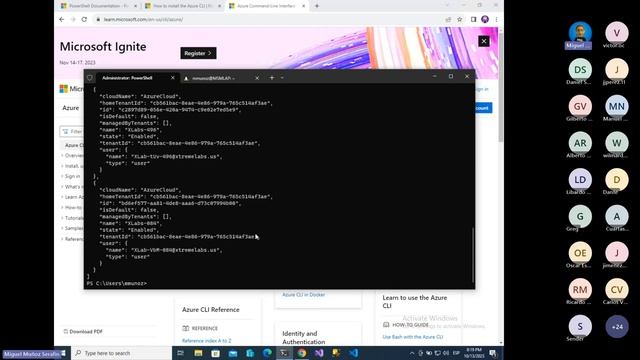The image size is (640, 360).
Task: Open terminal new-tab dropdown chevron
Action: (282, 78)
